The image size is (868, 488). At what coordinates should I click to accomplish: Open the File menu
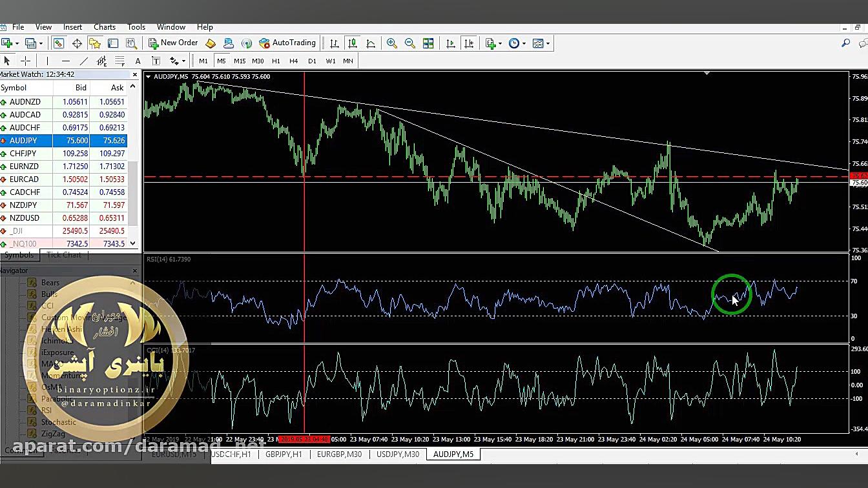pyautogui.click(x=18, y=27)
